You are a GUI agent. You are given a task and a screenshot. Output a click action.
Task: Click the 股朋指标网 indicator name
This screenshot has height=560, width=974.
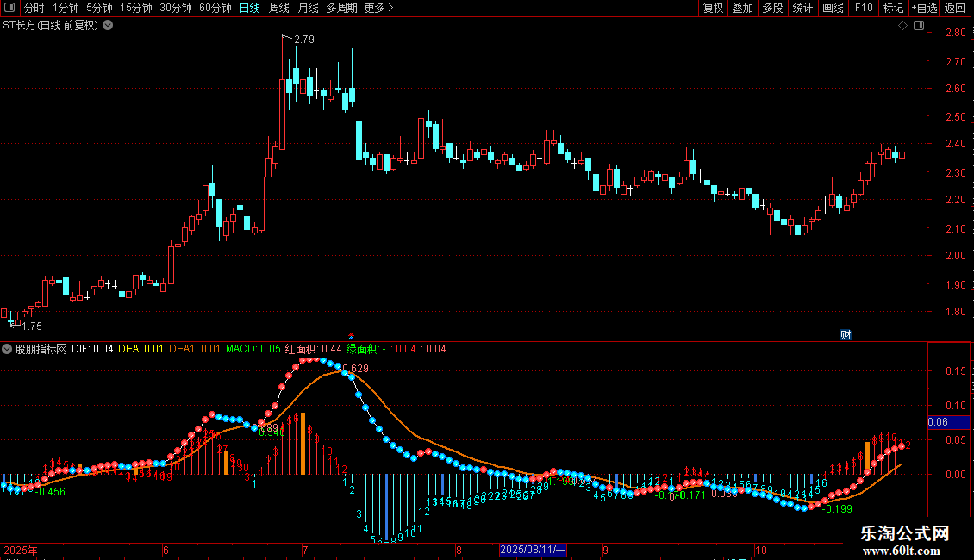pos(41,349)
